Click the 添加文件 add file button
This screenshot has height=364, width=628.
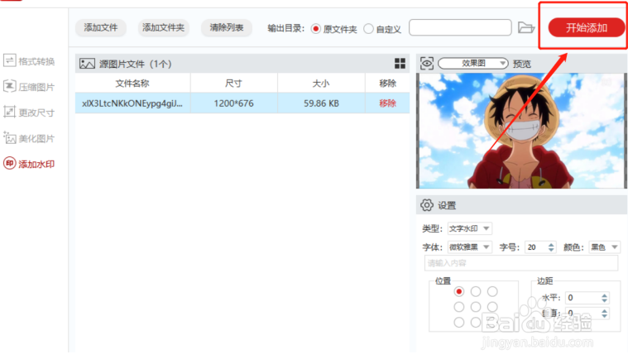click(x=100, y=27)
